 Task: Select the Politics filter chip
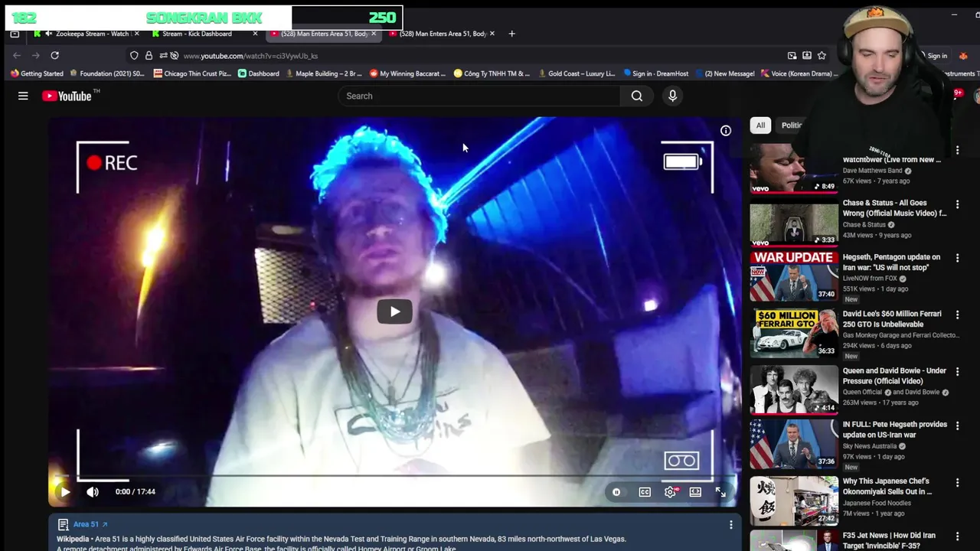point(791,125)
